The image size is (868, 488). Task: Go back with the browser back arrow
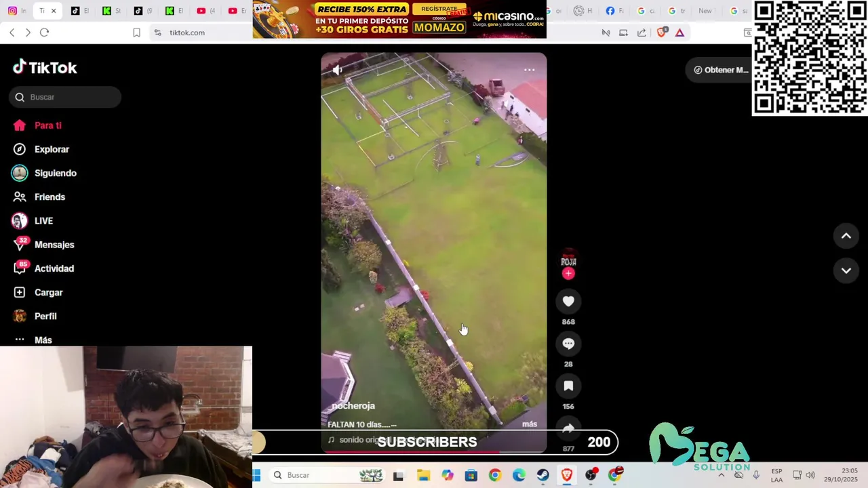pos(12,33)
